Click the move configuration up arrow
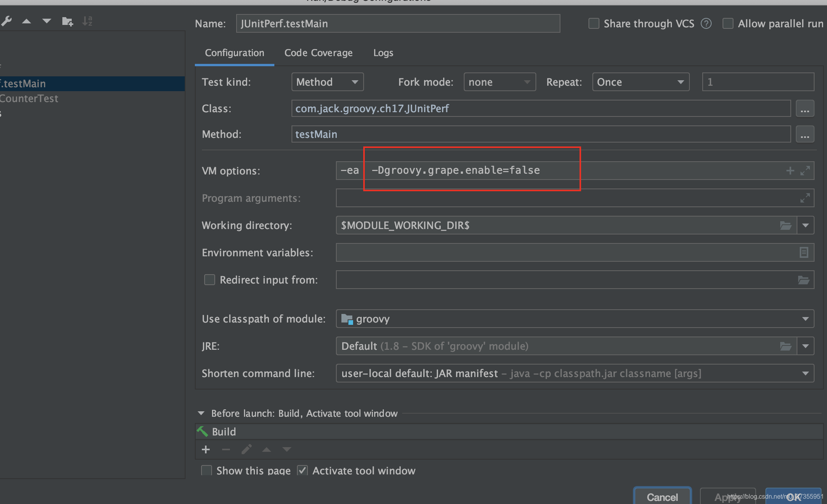Image resolution: width=827 pixels, height=504 pixels. pyautogui.click(x=27, y=21)
